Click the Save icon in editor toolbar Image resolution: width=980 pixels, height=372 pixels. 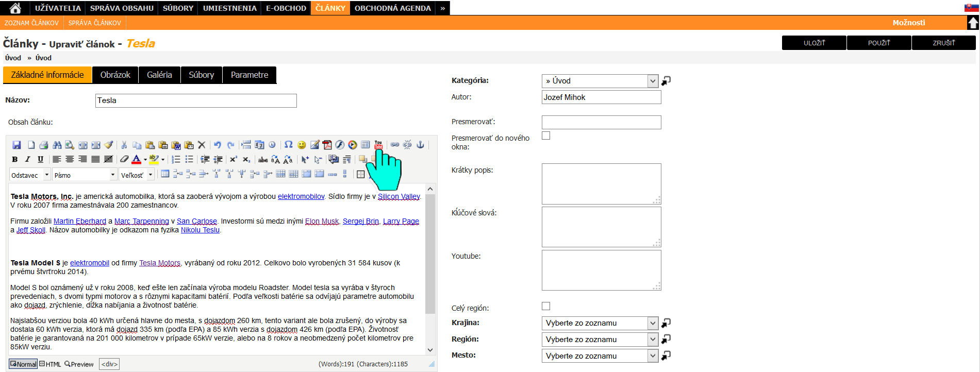coord(16,145)
